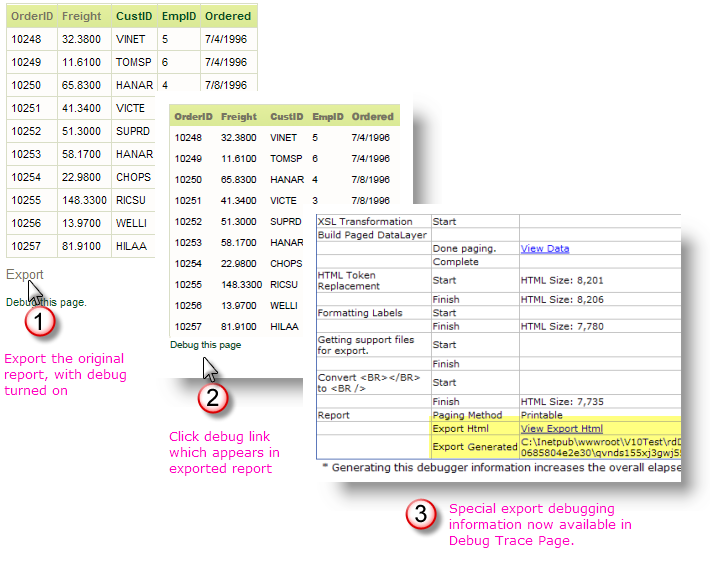Open 'Debug this page.' under the original report
This screenshot has height=572, width=724.
(x=46, y=302)
